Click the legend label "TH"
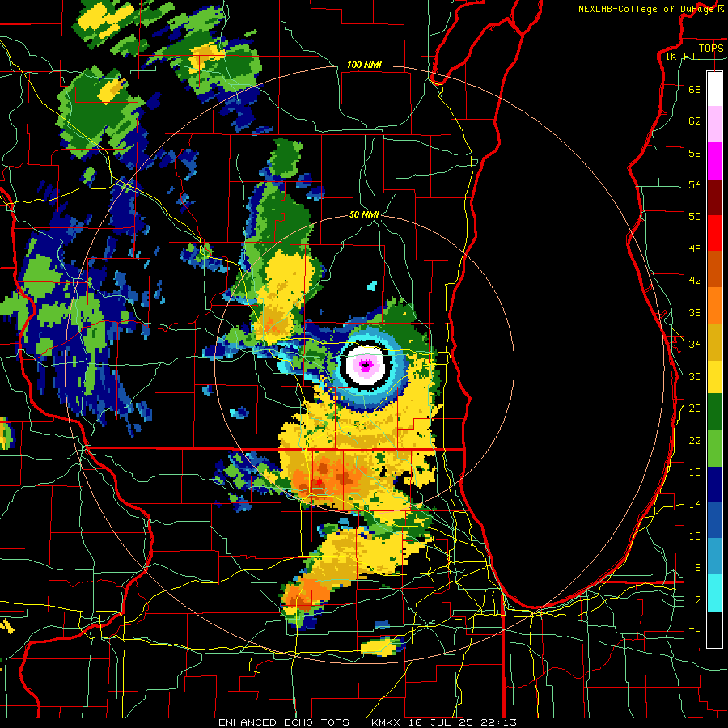Viewport: 728px width, 728px height. (x=695, y=632)
